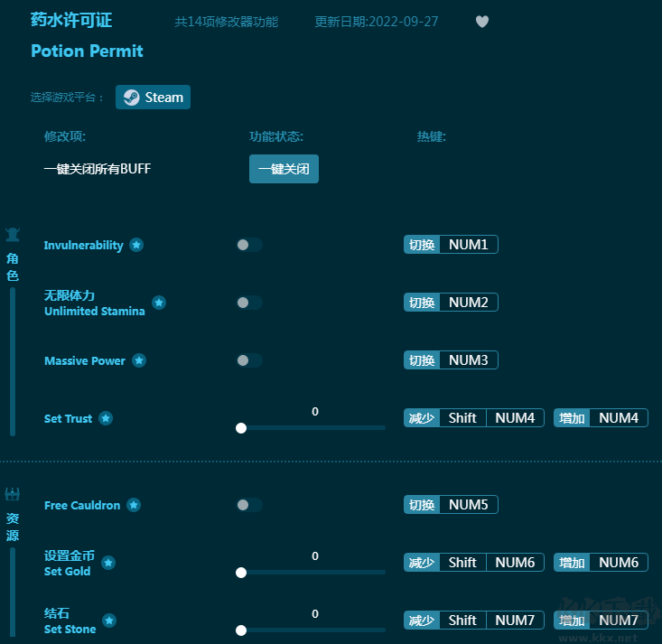Select the Steam platform button
This screenshot has width=662, height=644.
pos(153,98)
